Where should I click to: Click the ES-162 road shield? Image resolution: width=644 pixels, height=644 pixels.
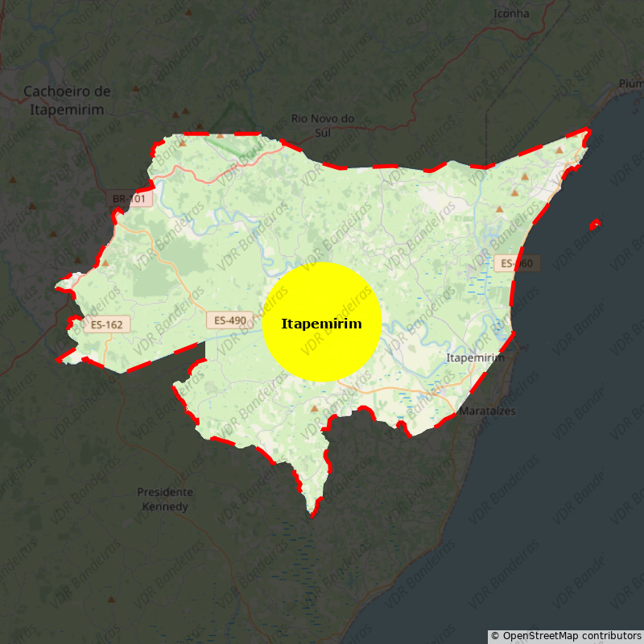[x=106, y=324]
